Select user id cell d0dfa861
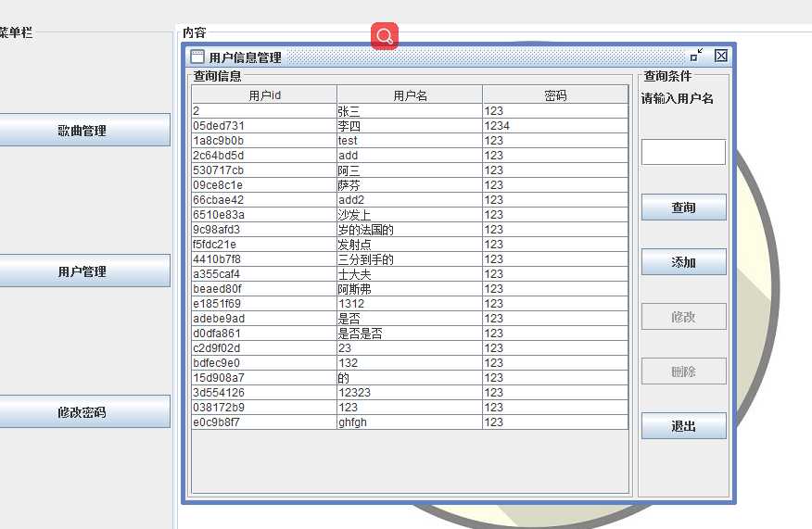Viewport: 812px width, 529px height. point(264,334)
